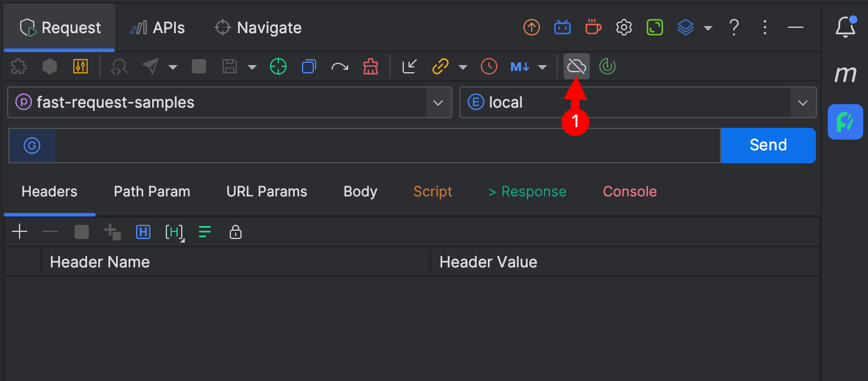868x381 pixels.
Task: Expand the arrow next to chain link icon
Action: (x=463, y=67)
